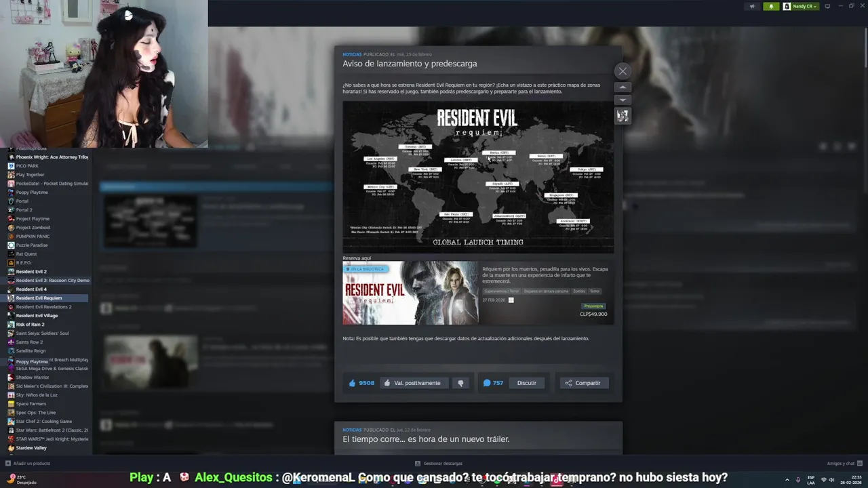Click the 'Compartir' share button

point(583,383)
